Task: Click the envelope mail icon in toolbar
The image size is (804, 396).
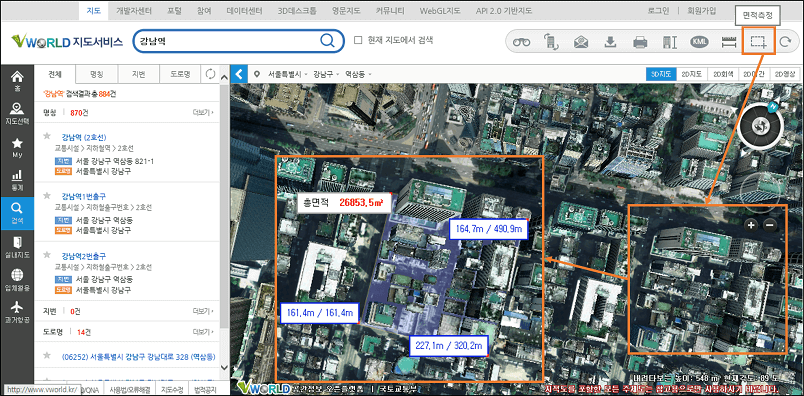Action: (581, 42)
